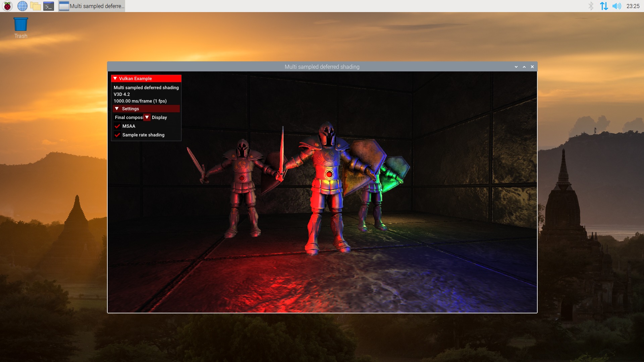This screenshot has height=362, width=644.
Task: Click the network/internet taskbar icon
Action: (x=604, y=6)
